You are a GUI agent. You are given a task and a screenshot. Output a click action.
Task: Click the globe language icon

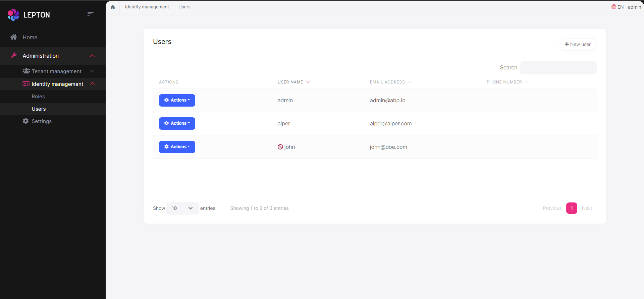point(613,7)
